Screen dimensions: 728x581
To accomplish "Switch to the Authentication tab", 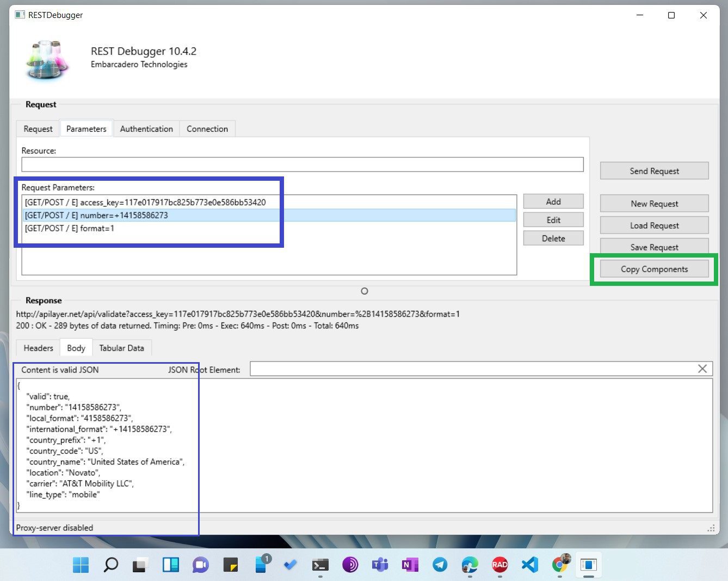I will (146, 129).
